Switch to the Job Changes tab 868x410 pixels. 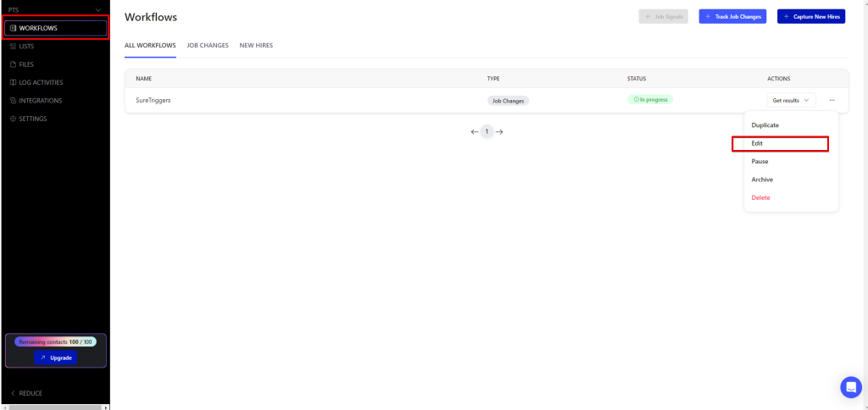click(x=208, y=45)
